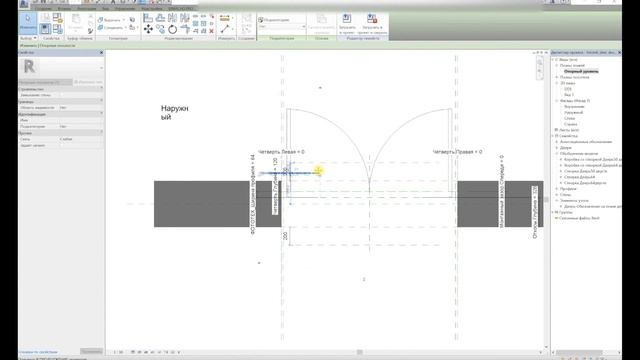The image size is (640, 360).
Task: Open the Properties help link
Action: 38,352
